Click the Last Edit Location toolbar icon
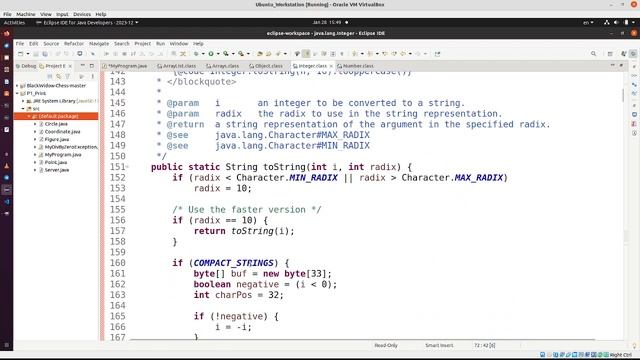This screenshot has height=360, width=640. [x=385, y=53]
